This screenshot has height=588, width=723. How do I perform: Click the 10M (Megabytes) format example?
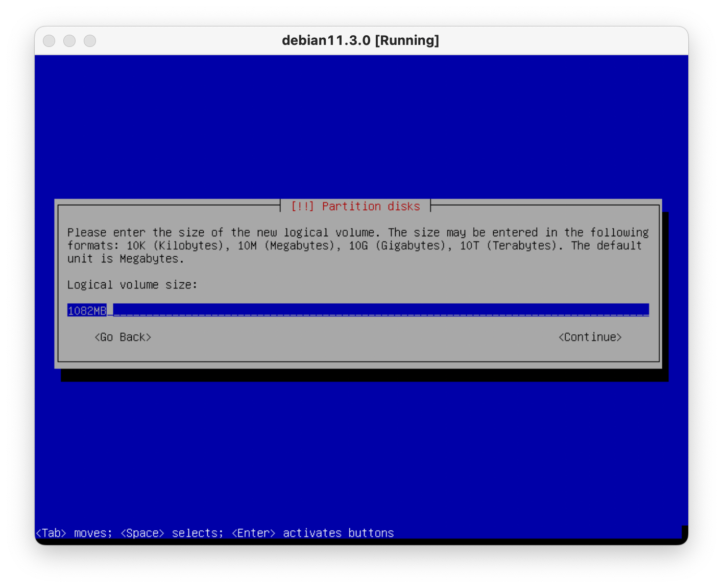coord(286,246)
